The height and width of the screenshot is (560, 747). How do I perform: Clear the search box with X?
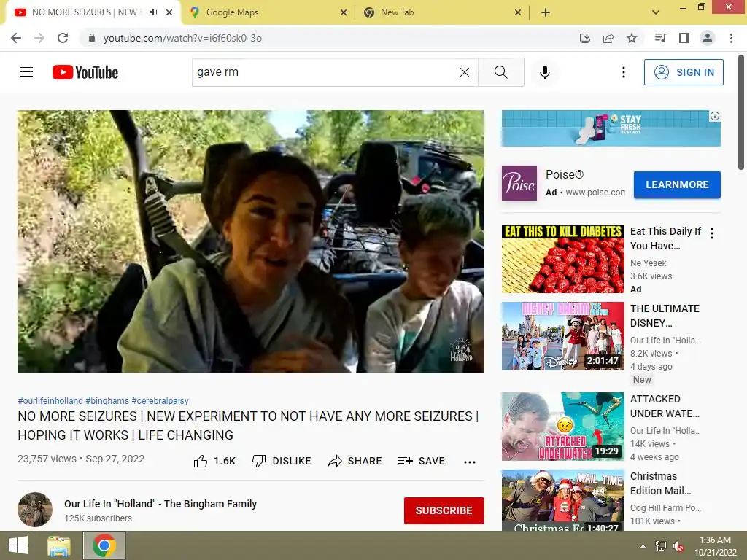(x=465, y=72)
